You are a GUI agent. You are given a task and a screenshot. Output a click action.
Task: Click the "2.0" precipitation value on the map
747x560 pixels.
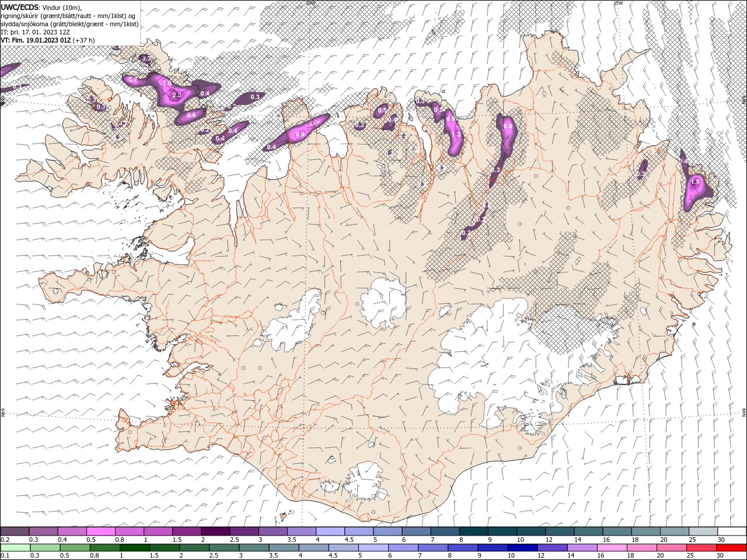177,94
